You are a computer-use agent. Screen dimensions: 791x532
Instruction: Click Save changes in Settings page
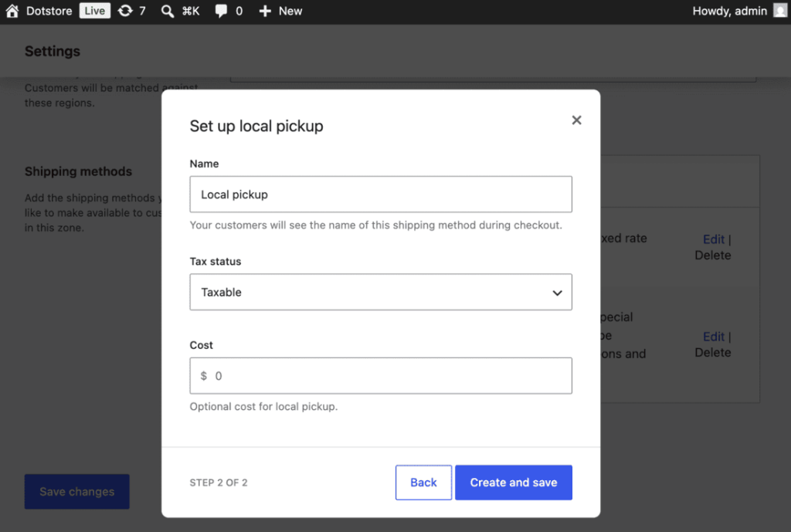pyautogui.click(x=76, y=492)
